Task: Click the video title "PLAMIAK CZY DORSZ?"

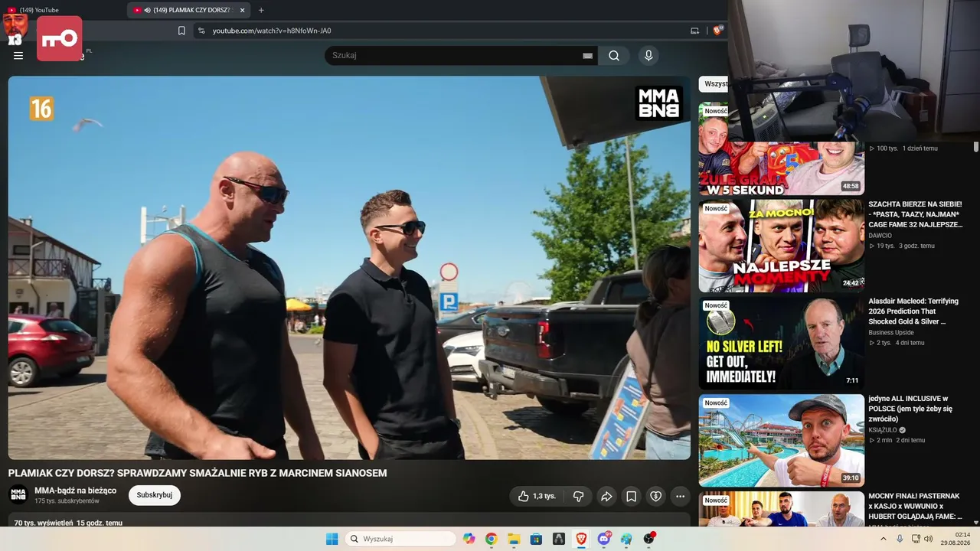Action: coord(198,473)
